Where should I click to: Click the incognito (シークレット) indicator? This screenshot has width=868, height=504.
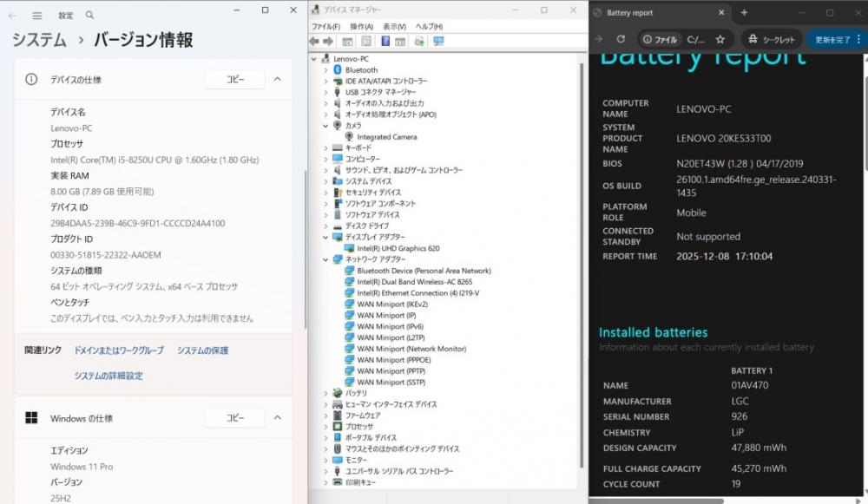point(771,39)
